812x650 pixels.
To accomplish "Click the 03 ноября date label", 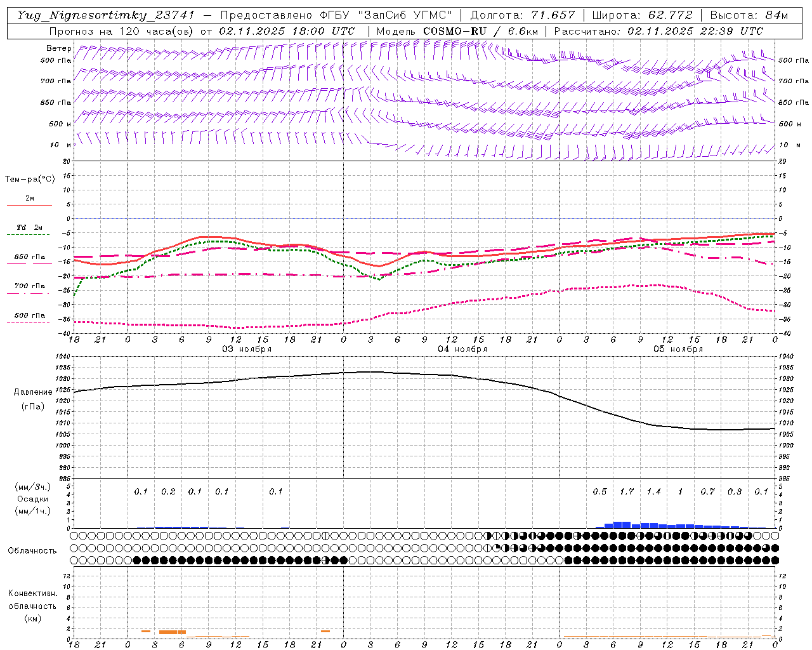I will [247, 349].
